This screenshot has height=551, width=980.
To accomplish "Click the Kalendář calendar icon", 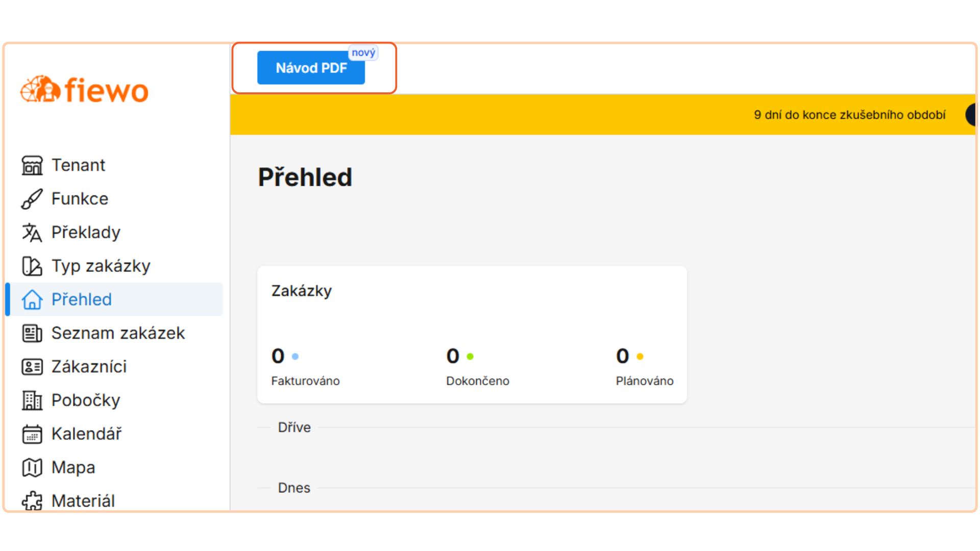I will click(x=32, y=434).
